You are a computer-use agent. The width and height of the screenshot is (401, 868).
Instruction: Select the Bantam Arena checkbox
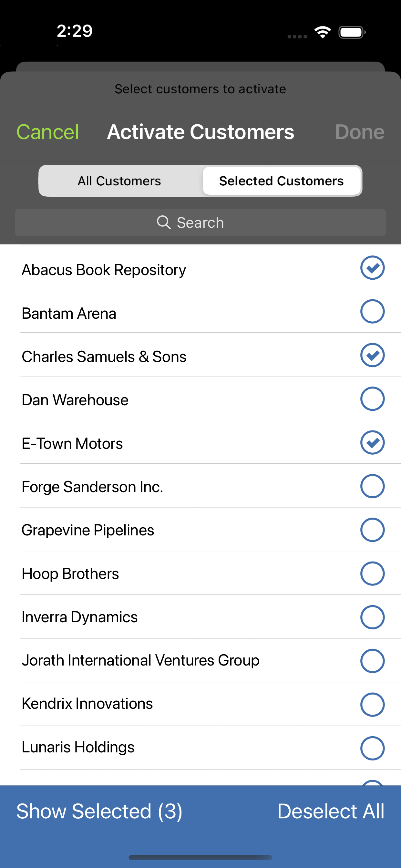pyautogui.click(x=372, y=311)
